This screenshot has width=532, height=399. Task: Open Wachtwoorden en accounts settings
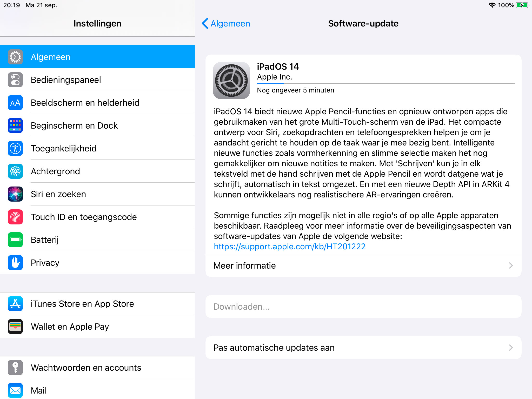(97, 368)
